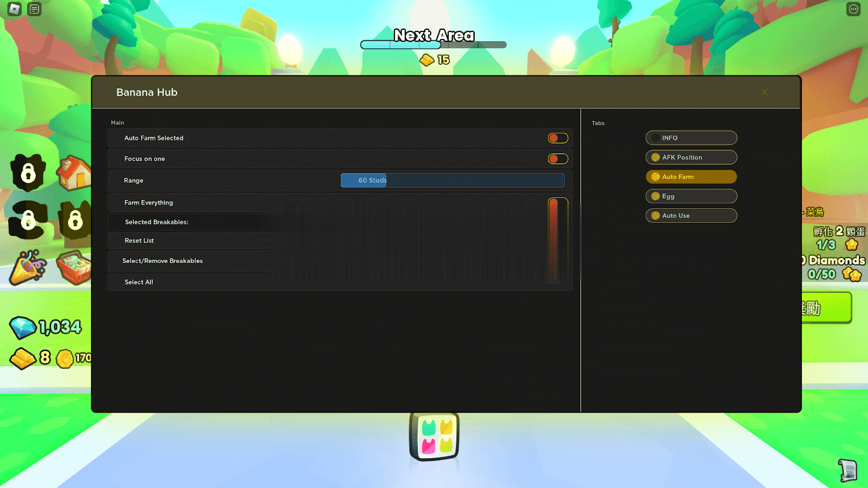Open the party popper icon
Screen dimensions: 868x488
pos(28,267)
